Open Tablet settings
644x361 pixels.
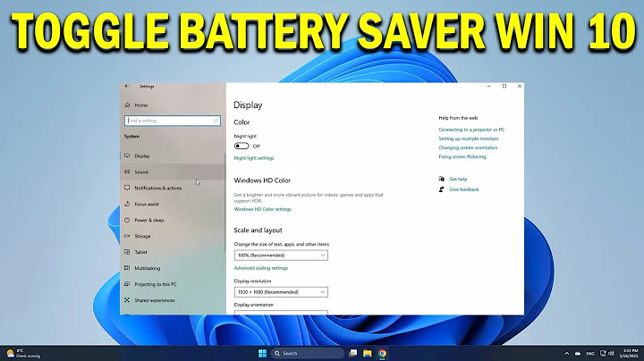(173, 252)
